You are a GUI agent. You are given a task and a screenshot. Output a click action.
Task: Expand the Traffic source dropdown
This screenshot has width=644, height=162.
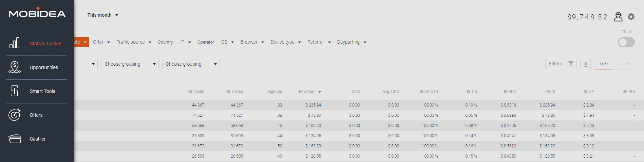(x=134, y=42)
